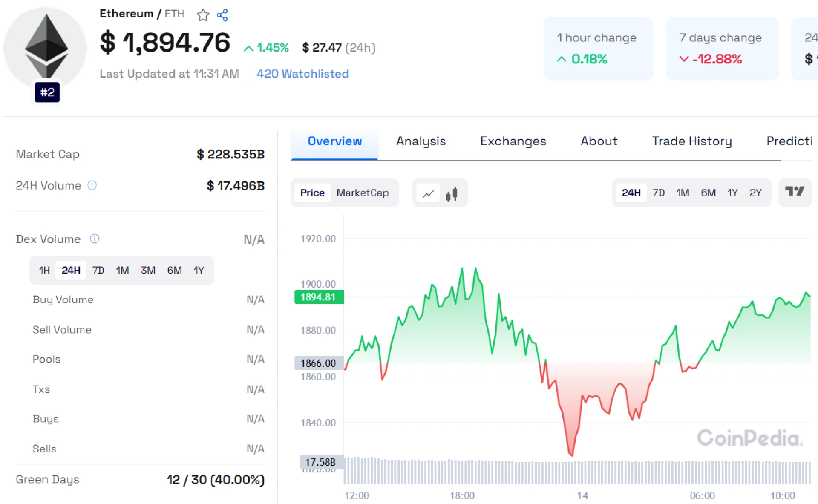Toggle chart to MarketCap mode
The width and height of the screenshot is (818, 504).
tap(363, 193)
